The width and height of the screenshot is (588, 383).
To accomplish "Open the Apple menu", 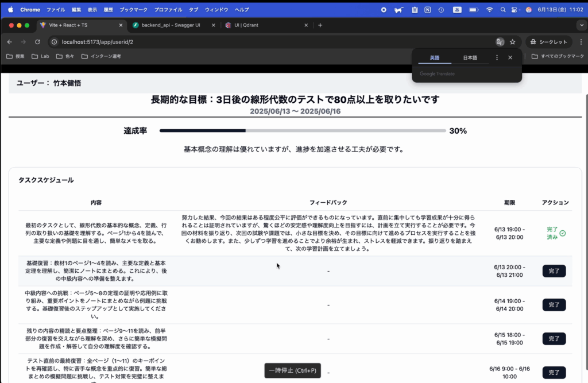I will (x=10, y=10).
